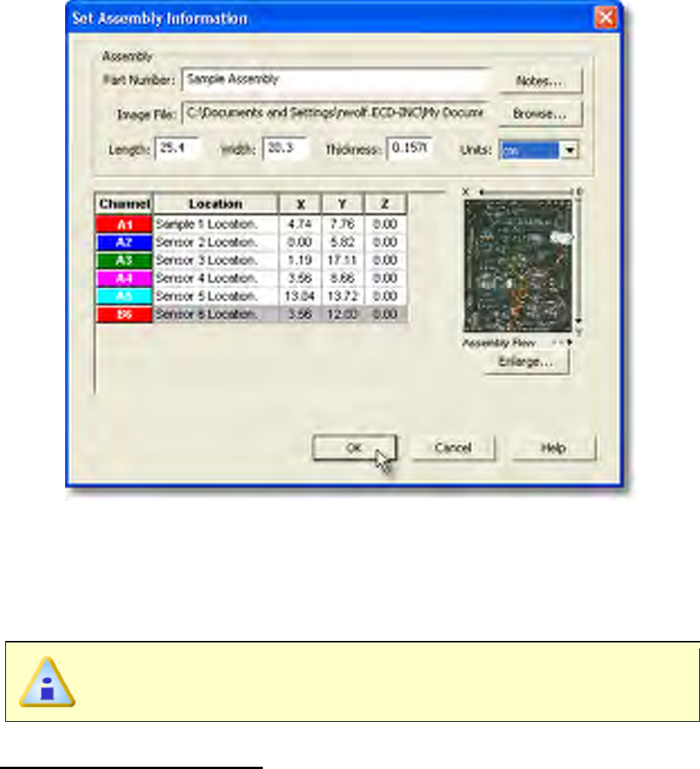Click X value 1.19 in row A3
Viewport: 700px width, 769px height.
pos(300,261)
